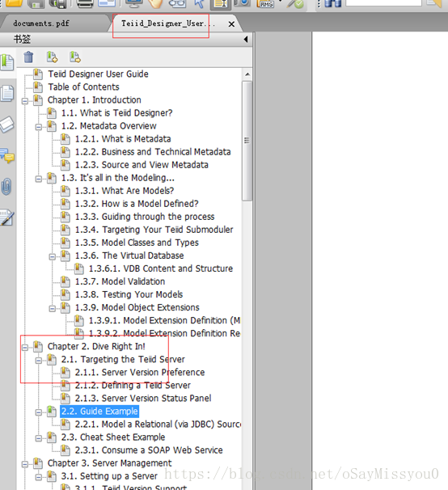Click the bookmarks scroll up arrow
The height and width of the screenshot is (490, 448).
[x=247, y=74]
